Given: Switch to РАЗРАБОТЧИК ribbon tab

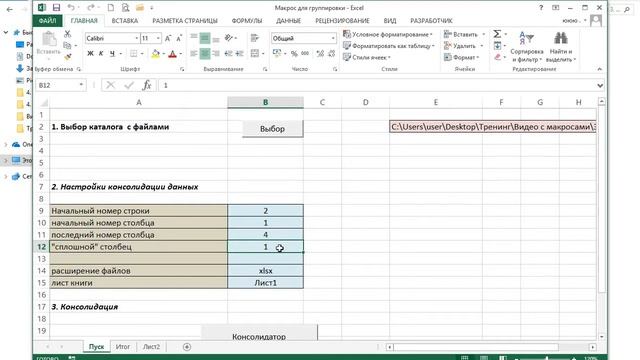Looking at the screenshot, I should click(x=431, y=20).
